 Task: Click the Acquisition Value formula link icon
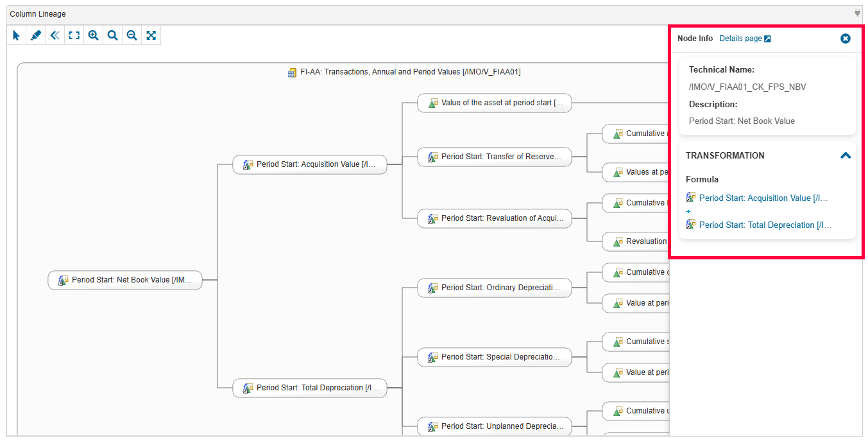(691, 197)
